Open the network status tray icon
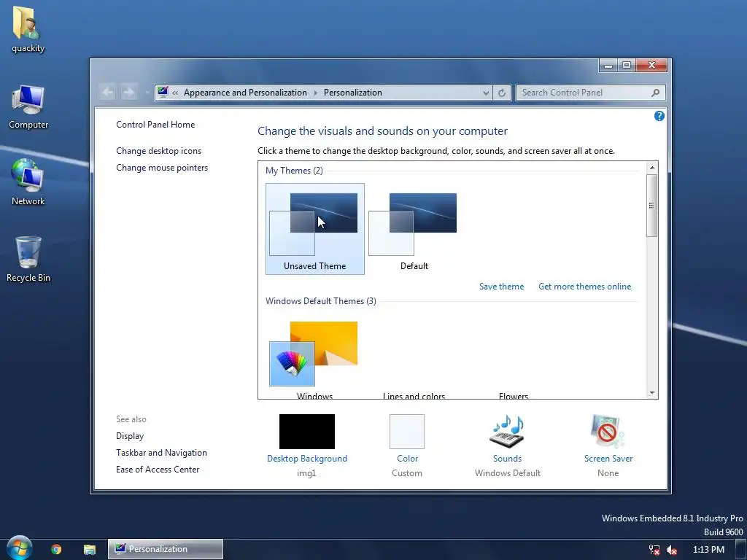Image resolution: width=747 pixels, height=560 pixels. (x=654, y=550)
